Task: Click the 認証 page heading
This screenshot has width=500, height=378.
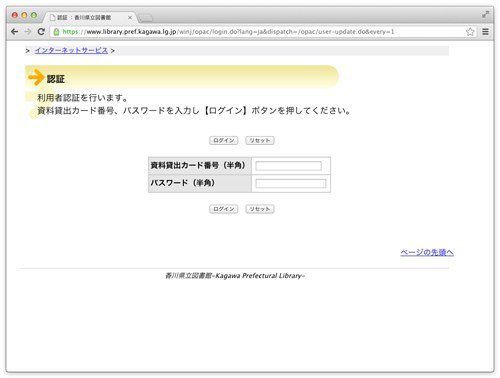Action: tap(56, 79)
